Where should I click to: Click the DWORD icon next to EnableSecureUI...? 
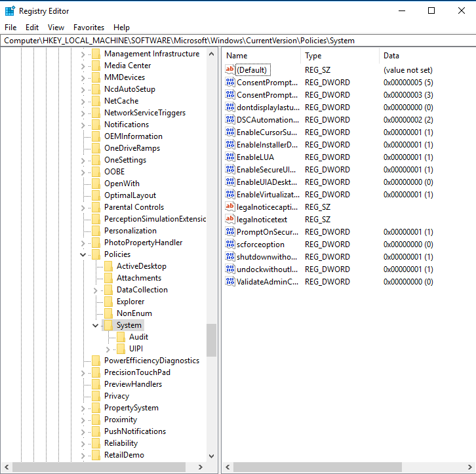click(x=229, y=169)
